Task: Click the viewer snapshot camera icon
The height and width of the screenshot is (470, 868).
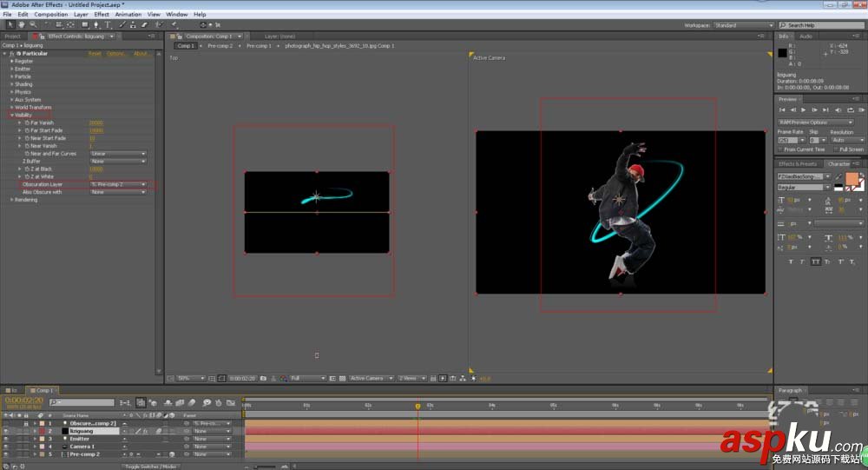Action: click(264, 379)
